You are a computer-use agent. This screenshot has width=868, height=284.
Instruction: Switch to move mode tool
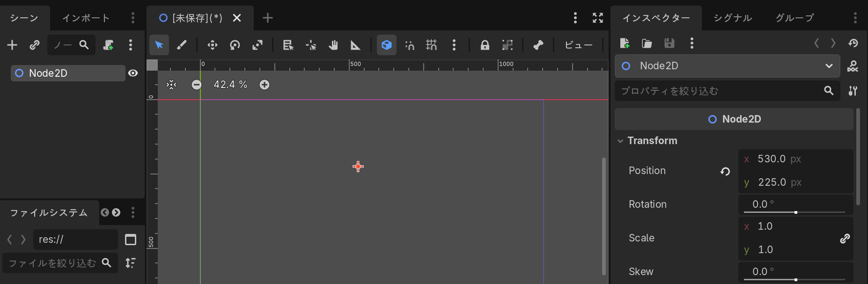click(x=213, y=45)
